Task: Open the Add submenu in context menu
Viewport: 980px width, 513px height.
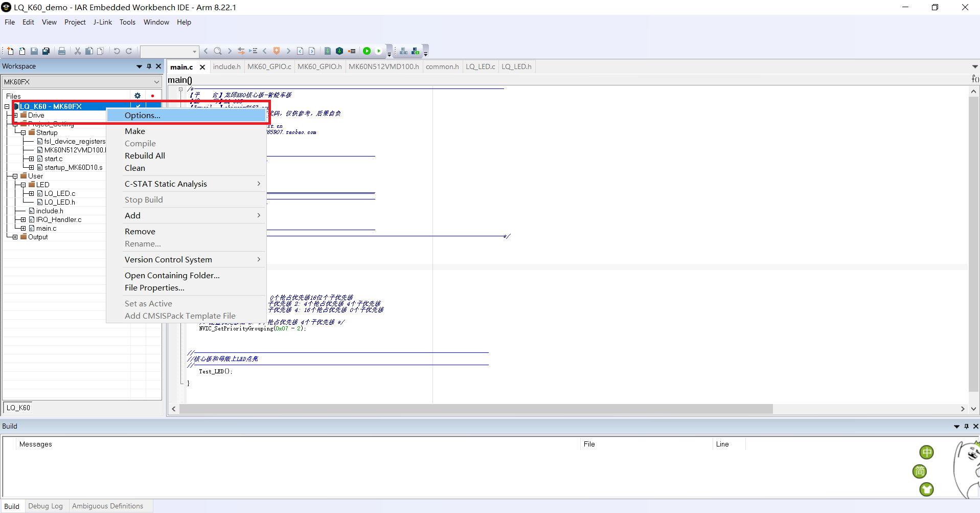Action: tap(187, 215)
